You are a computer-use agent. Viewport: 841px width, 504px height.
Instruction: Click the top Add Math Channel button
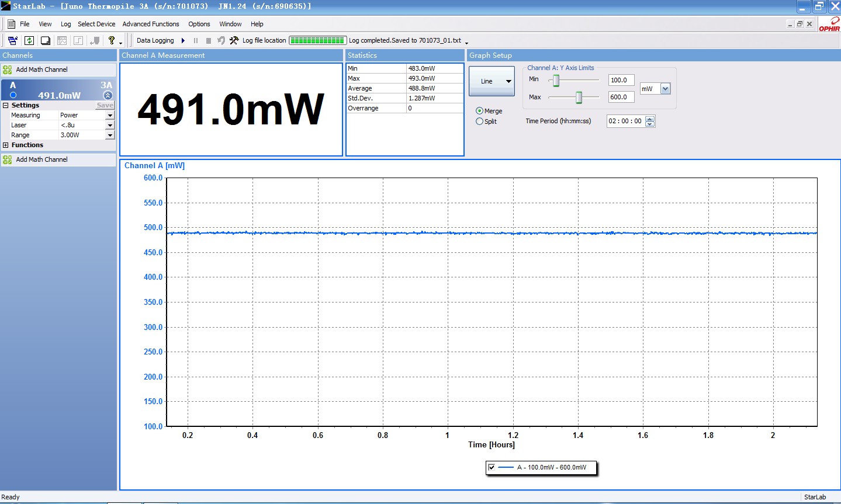click(x=41, y=69)
